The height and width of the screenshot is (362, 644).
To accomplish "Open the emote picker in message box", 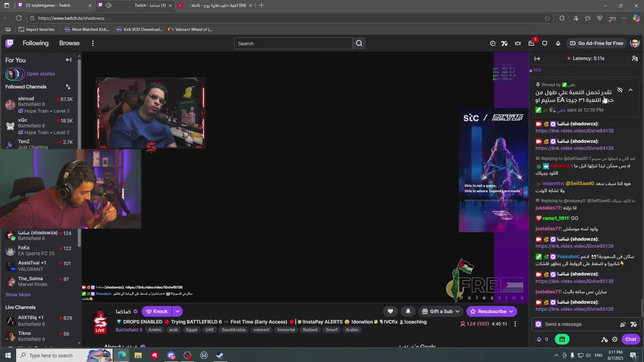I will click(x=623, y=324).
